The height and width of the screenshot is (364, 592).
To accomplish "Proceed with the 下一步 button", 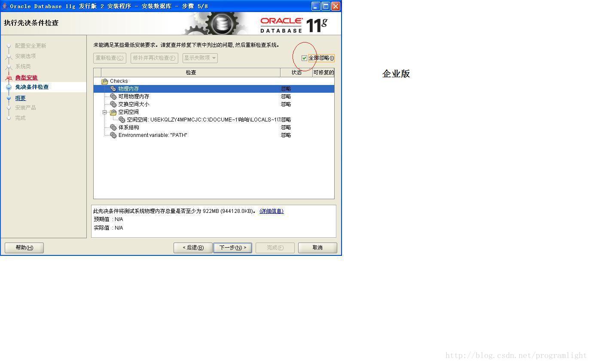I will tap(232, 248).
